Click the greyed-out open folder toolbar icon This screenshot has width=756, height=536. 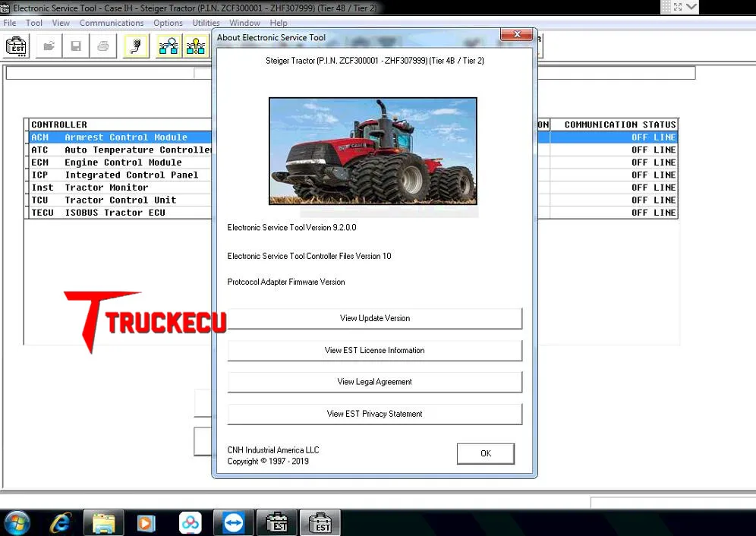(49, 46)
